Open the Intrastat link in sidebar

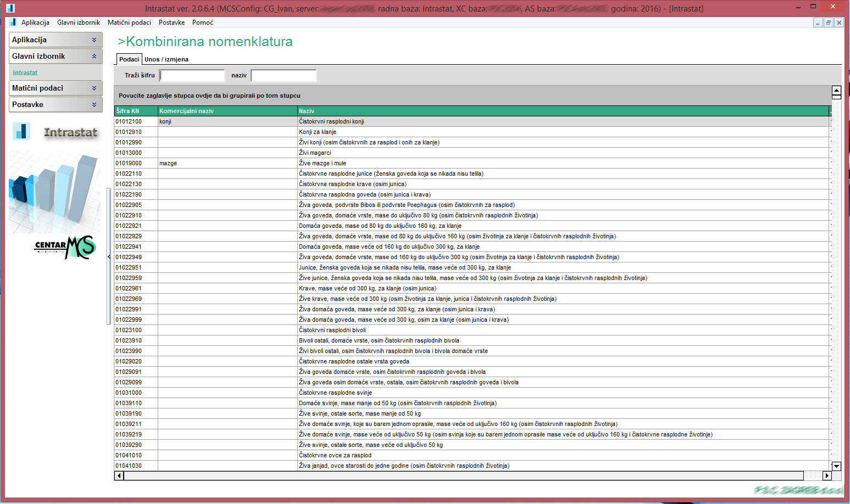25,73
